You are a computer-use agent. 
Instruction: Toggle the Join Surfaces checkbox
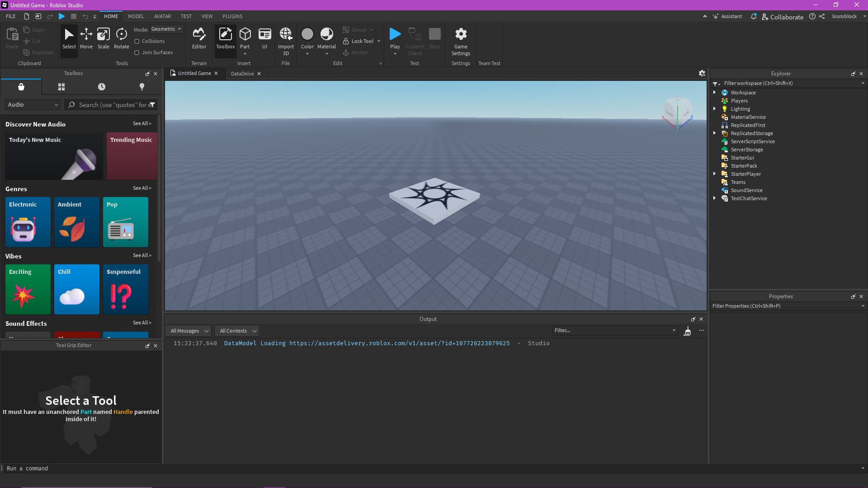tap(137, 52)
